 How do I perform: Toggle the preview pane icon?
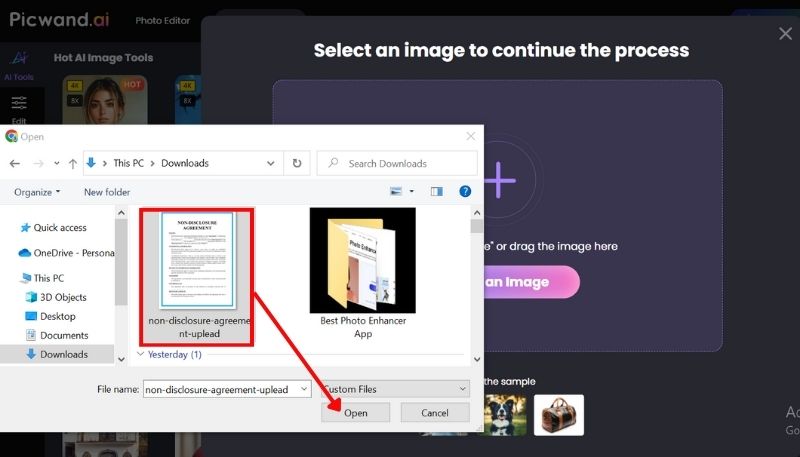click(x=436, y=191)
